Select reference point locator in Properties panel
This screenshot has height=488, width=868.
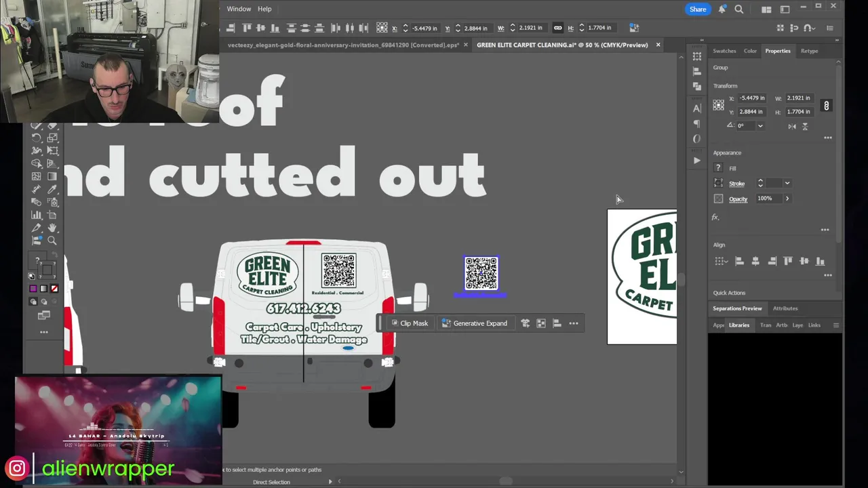(x=718, y=105)
